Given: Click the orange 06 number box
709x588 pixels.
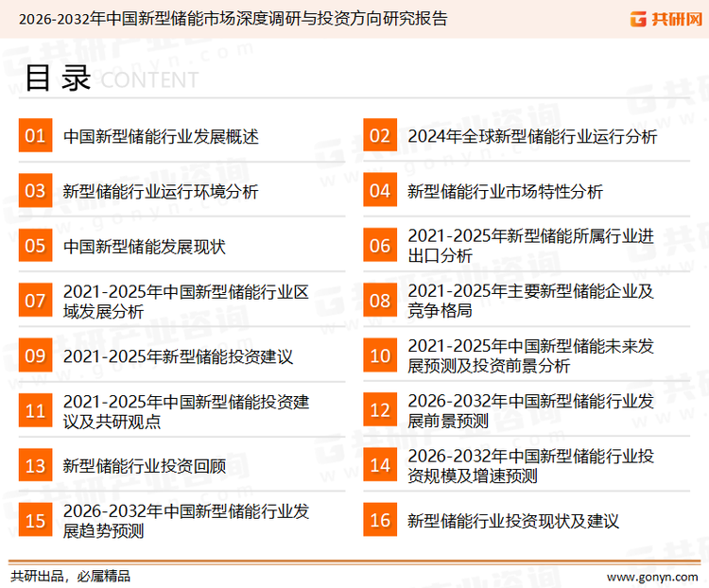Looking at the screenshot, I should click(380, 245).
